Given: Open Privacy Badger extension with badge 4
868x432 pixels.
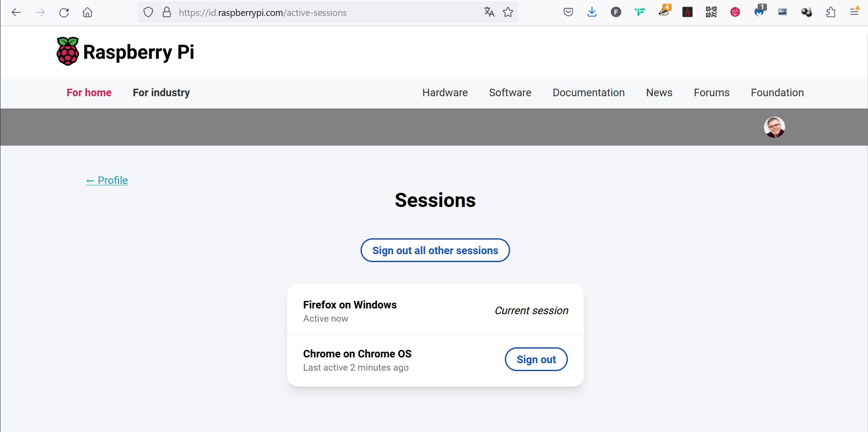Looking at the screenshot, I should click(664, 11).
